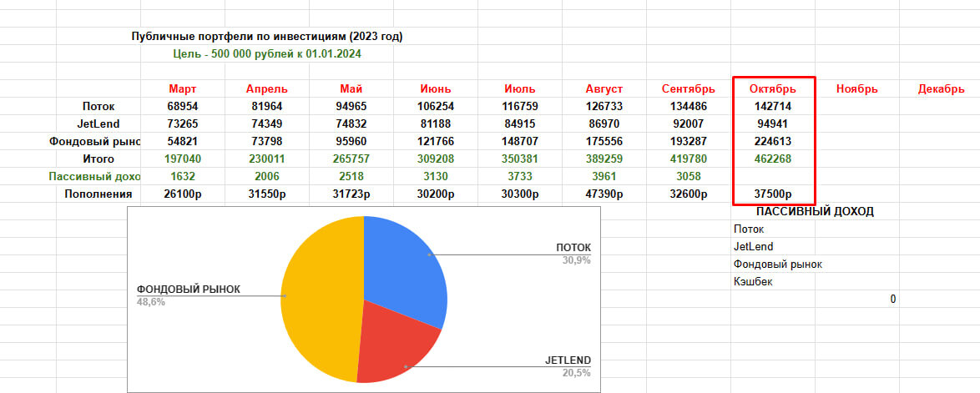Click the 'JetLend' row label in the main table
Image resolution: width=980 pixels, height=393 pixels.
pyautogui.click(x=99, y=123)
